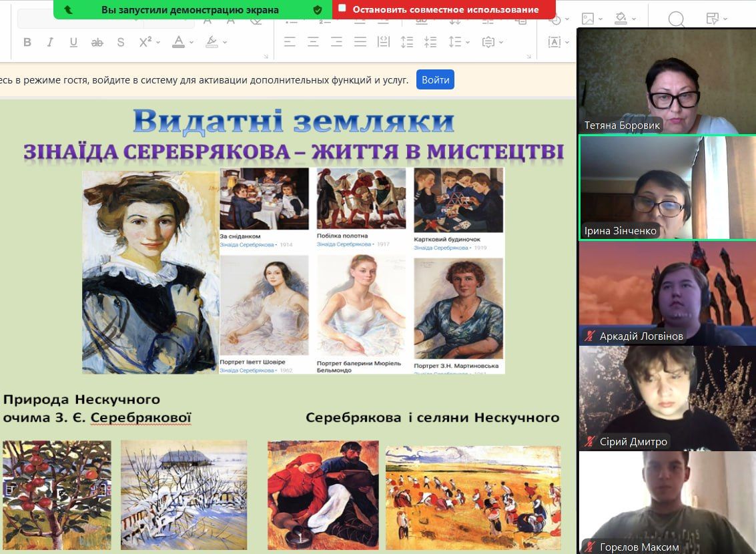The width and height of the screenshot is (756, 554).
Task: Click the apple tree painting image
Action: tap(57, 495)
